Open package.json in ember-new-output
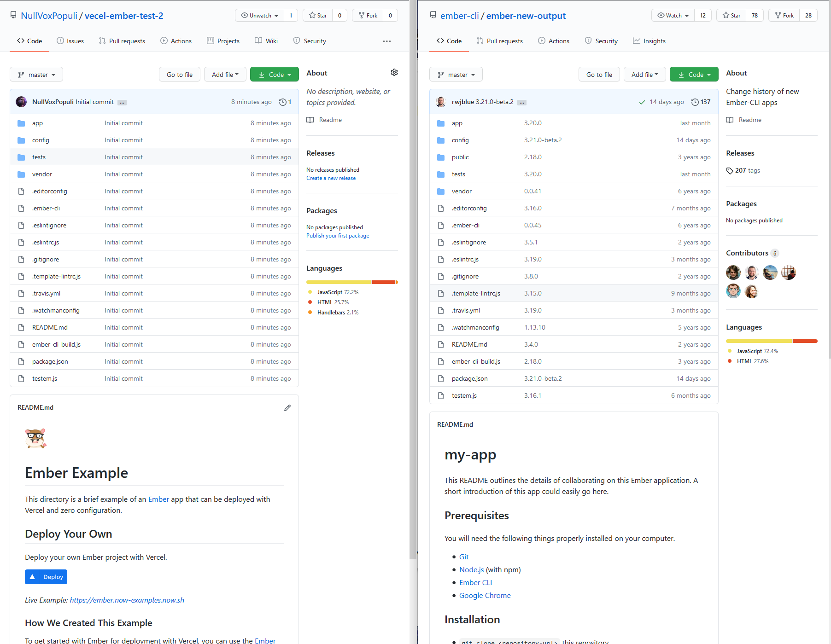This screenshot has height=644, width=831. click(469, 378)
